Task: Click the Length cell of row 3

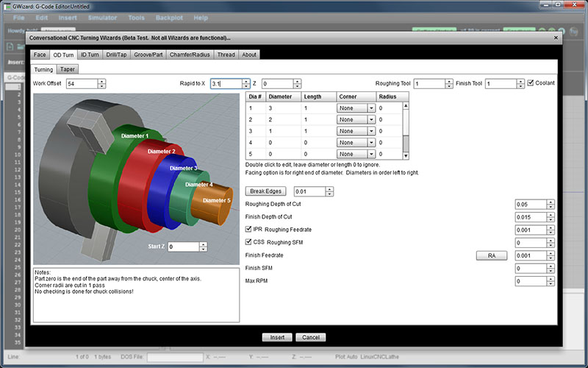Action: point(319,131)
